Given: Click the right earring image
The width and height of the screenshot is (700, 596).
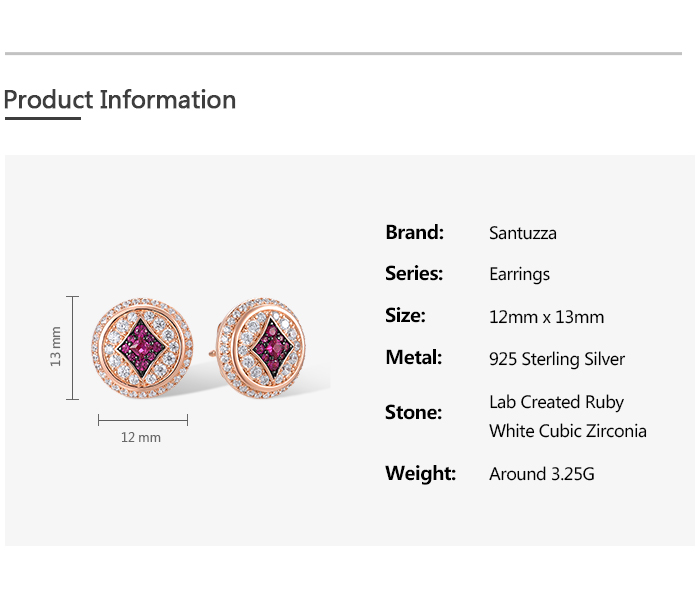Looking at the screenshot, I should (x=271, y=347).
